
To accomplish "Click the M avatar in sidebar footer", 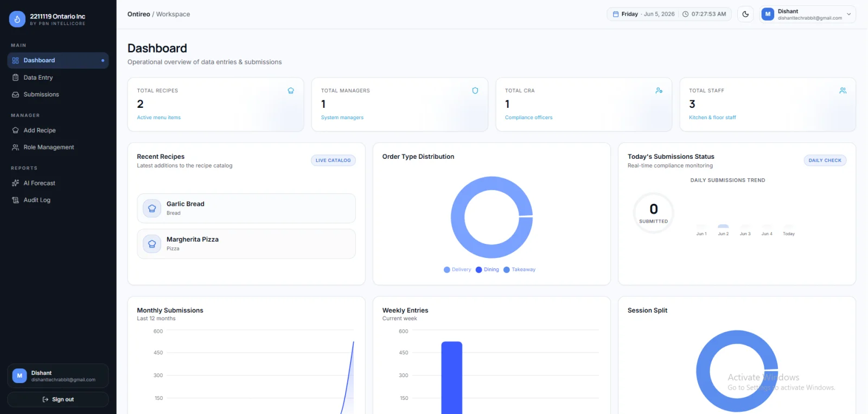I will 20,376.
